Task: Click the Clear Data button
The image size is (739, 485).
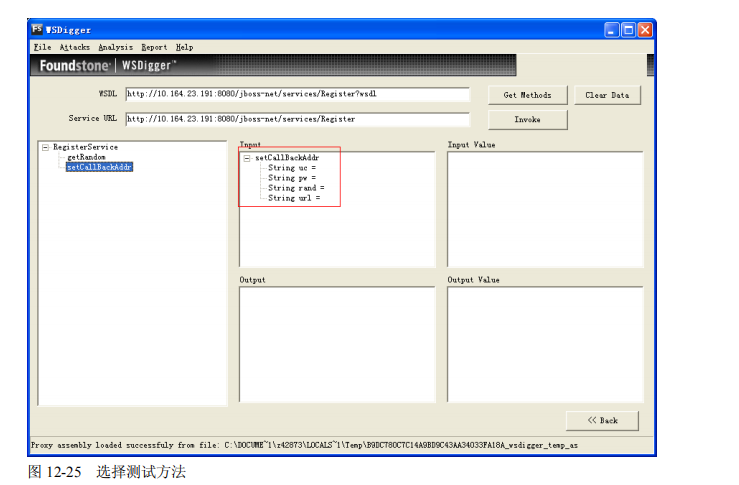Action: (x=607, y=95)
